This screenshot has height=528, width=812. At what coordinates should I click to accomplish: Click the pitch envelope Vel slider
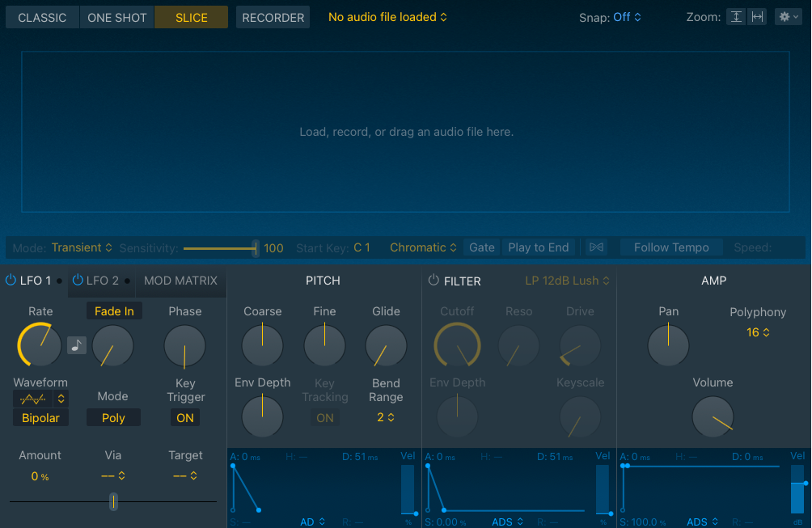pyautogui.click(x=408, y=488)
